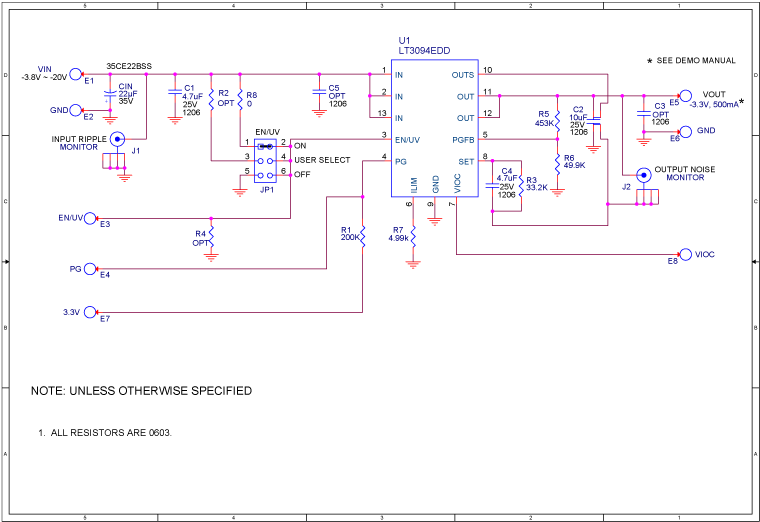This screenshot has height=522, width=760.
Task: Click the VIOC pin label inside U1
Action: (x=457, y=184)
